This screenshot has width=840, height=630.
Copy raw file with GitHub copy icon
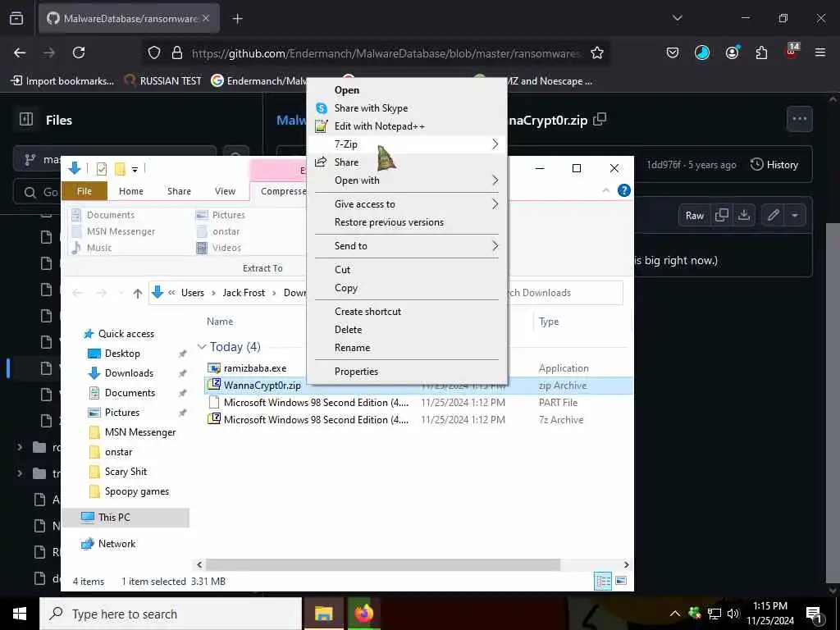[x=722, y=216]
